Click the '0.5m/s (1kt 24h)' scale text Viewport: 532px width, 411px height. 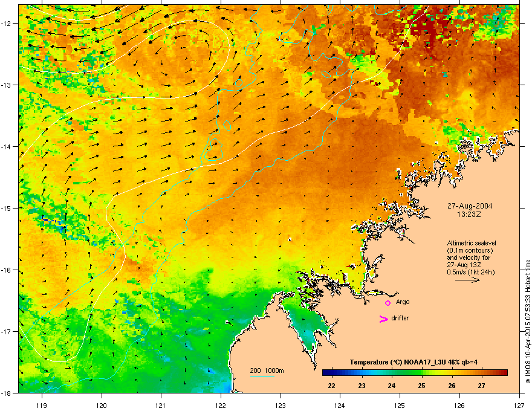(x=471, y=272)
